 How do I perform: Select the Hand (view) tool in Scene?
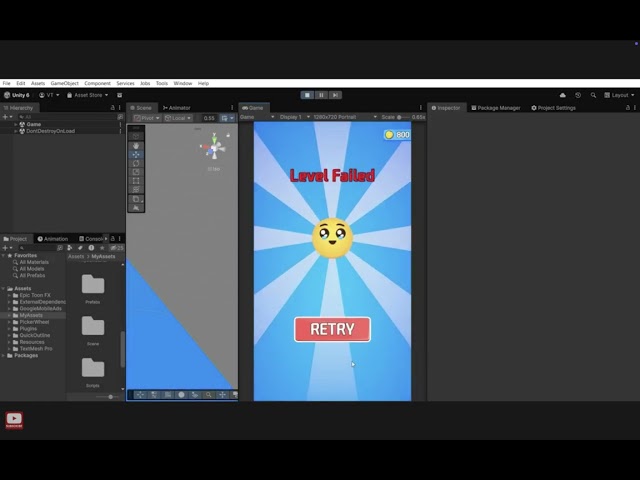tap(136, 146)
